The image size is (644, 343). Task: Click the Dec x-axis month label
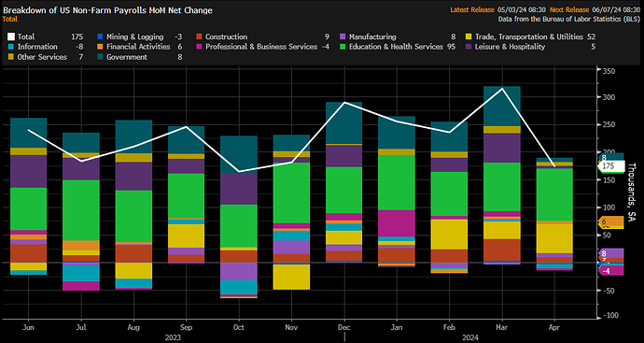coord(344,327)
